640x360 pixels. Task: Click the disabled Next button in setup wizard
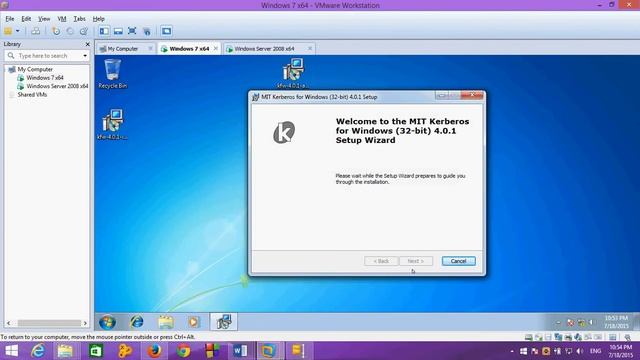pos(416,261)
